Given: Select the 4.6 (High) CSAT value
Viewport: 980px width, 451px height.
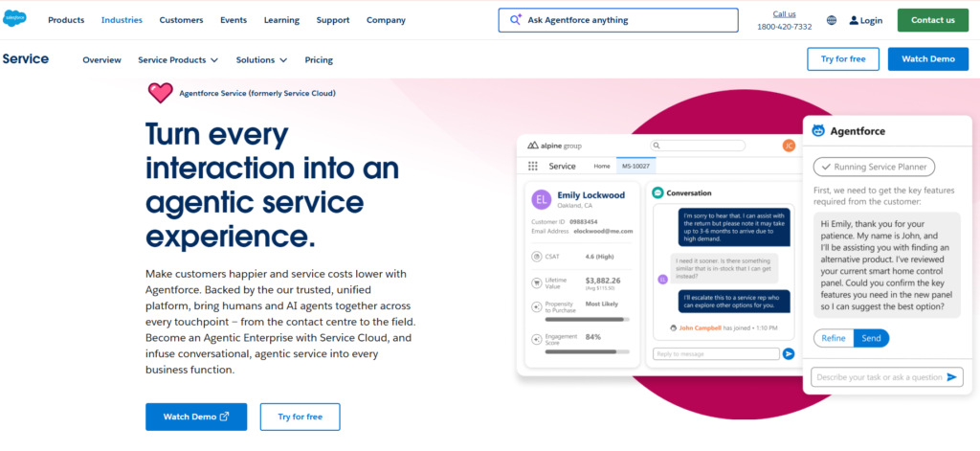Looking at the screenshot, I should click(599, 257).
